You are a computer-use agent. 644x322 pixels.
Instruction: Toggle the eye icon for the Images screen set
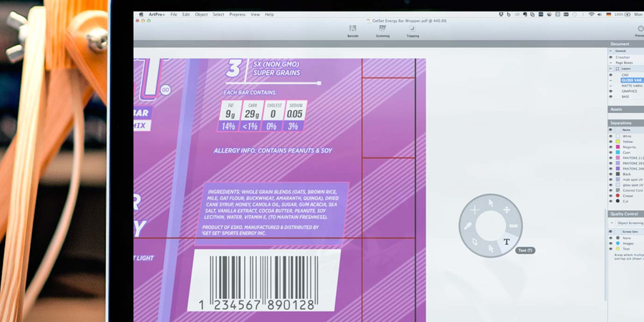click(611, 243)
